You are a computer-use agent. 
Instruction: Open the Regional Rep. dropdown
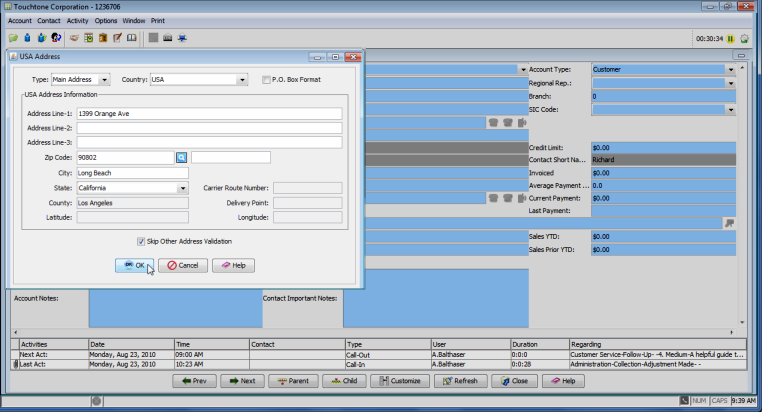tap(731, 83)
